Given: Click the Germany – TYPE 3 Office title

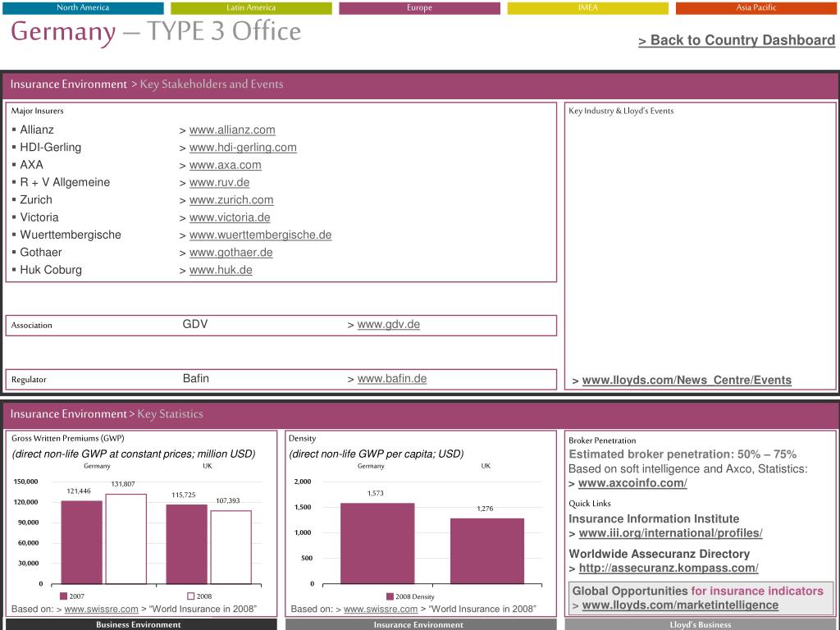Looking at the screenshot, I should point(156,32).
